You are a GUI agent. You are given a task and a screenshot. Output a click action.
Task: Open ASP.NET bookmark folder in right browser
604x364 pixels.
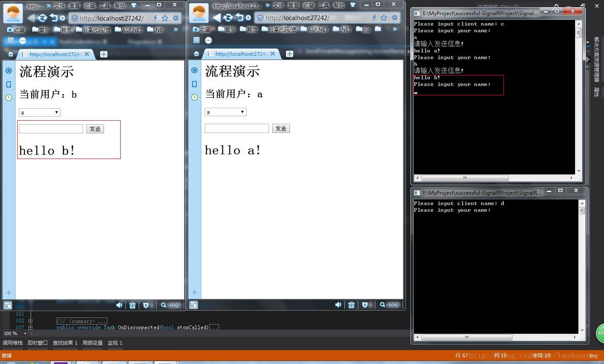[315, 29]
